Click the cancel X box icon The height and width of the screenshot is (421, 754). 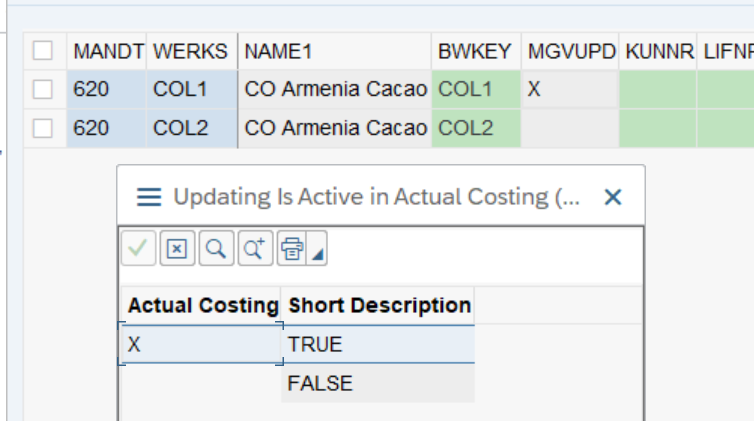(x=176, y=249)
